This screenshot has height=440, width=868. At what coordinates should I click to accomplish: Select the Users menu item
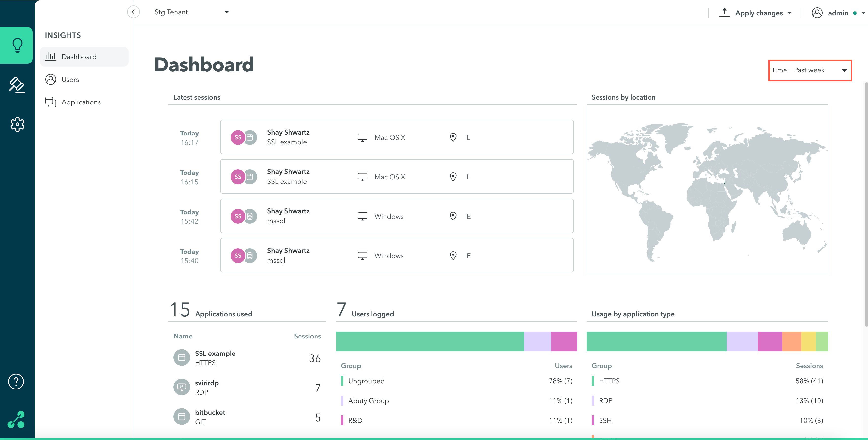[x=70, y=80]
